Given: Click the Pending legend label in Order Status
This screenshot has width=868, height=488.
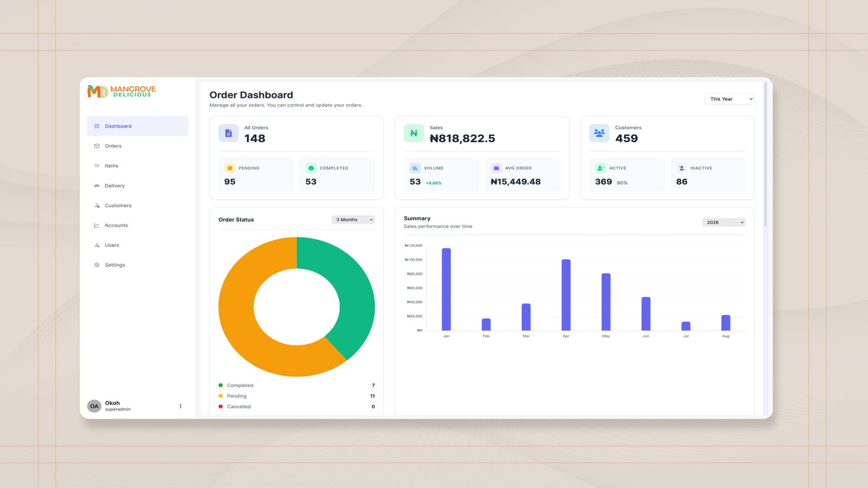Looking at the screenshot, I should coord(237,396).
